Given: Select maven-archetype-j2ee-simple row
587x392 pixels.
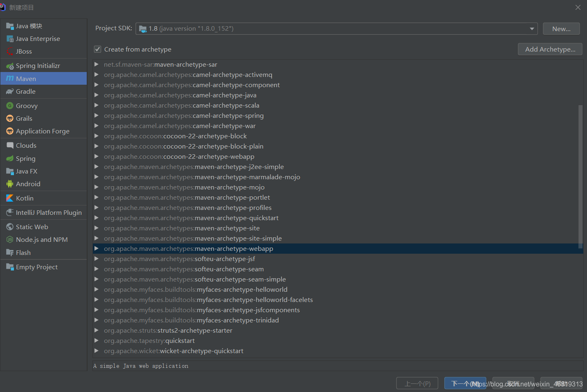Looking at the screenshot, I should [x=338, y=167].
